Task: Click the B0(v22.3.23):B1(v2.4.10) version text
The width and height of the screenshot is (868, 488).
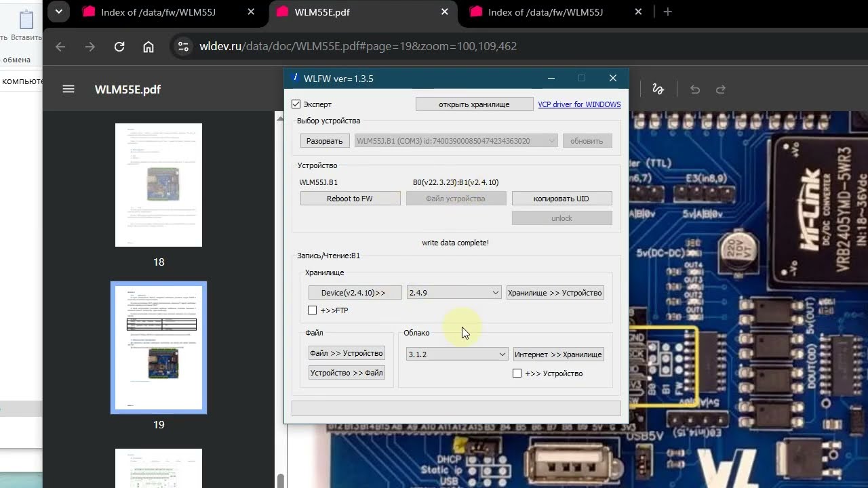Action: (456, 182)
